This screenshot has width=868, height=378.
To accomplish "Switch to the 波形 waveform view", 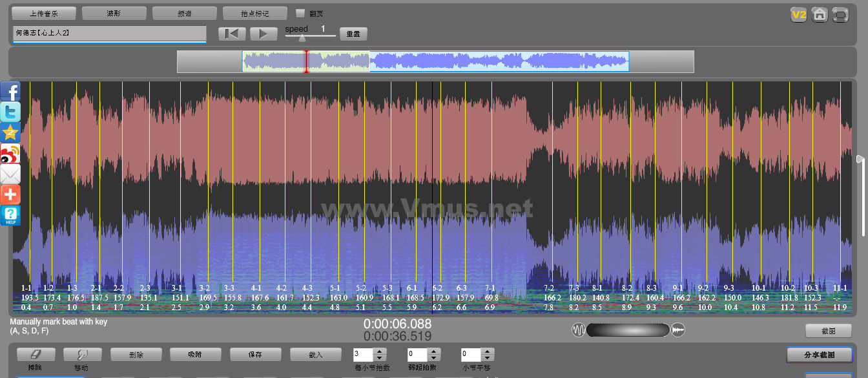I will (x=114, y=14).
